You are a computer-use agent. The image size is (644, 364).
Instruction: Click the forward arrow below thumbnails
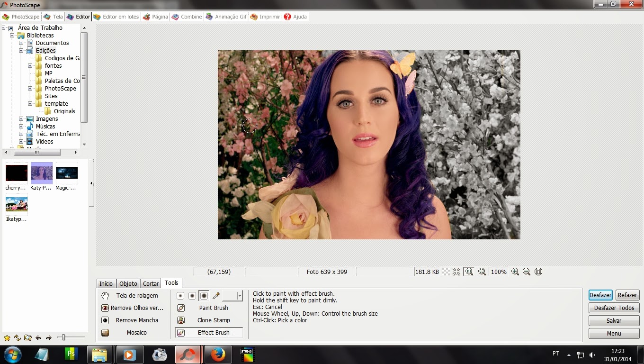48,338
